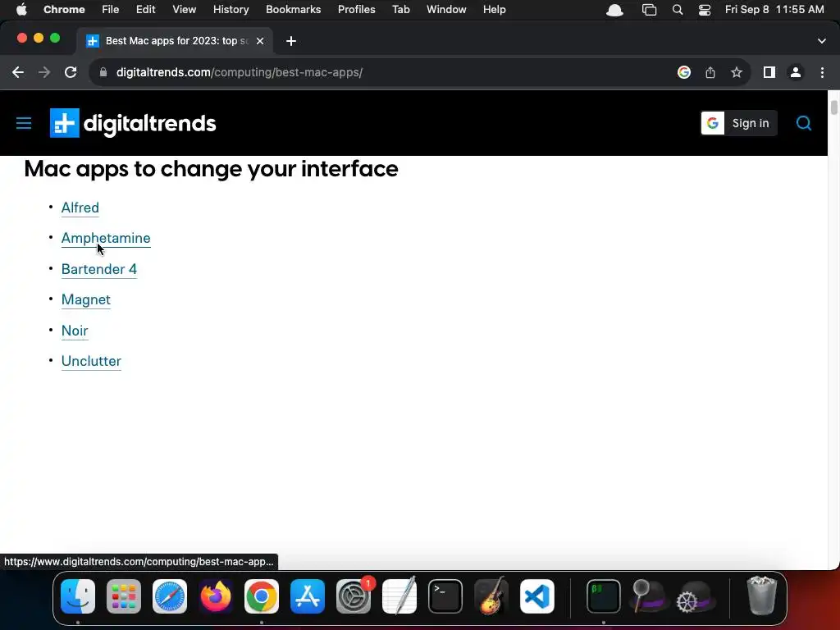Open Spotlight search in menu bar
840x630 pixels.
[678, 10]
